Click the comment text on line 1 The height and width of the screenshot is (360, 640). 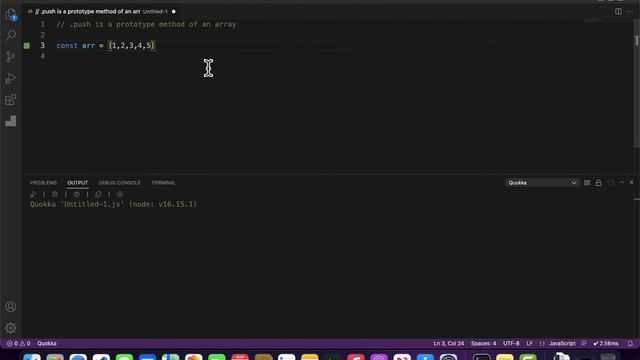[x=146, y=24]
